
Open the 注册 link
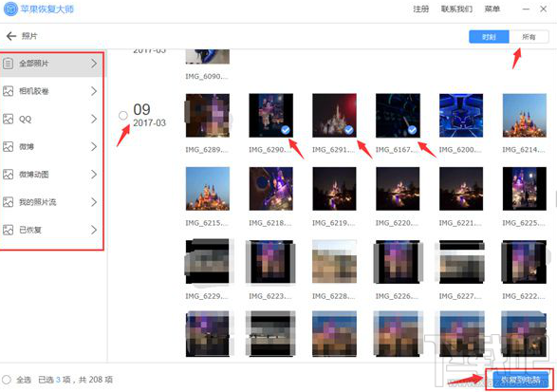[420, 9]
